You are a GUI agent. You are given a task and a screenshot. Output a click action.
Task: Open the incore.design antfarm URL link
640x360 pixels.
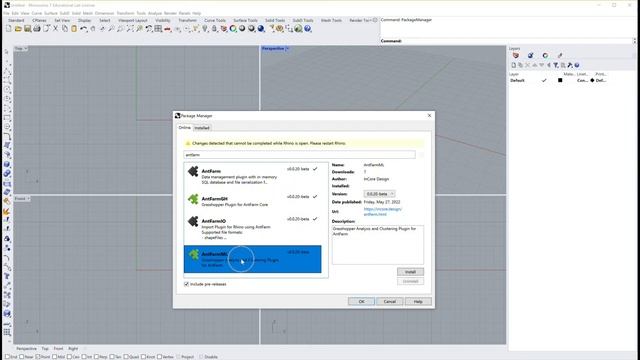[x=382, y=211]
